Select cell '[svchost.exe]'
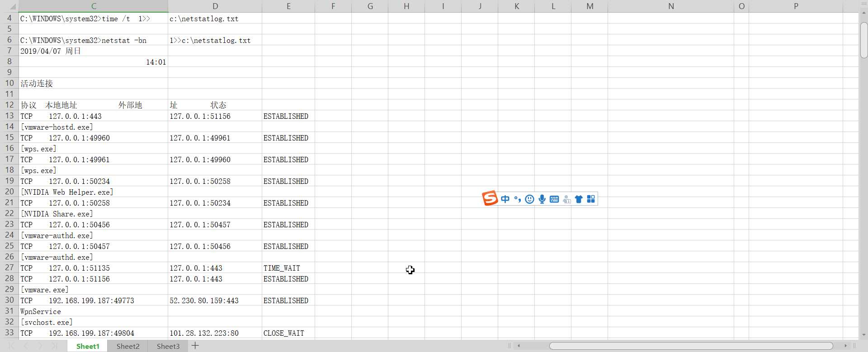 (94, 322)
